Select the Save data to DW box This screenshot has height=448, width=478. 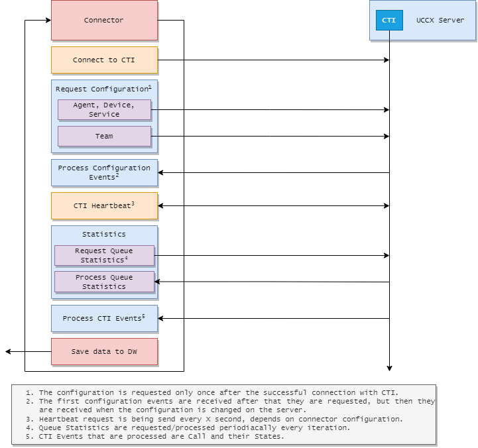pyautogui.click(x=104, y=351)
